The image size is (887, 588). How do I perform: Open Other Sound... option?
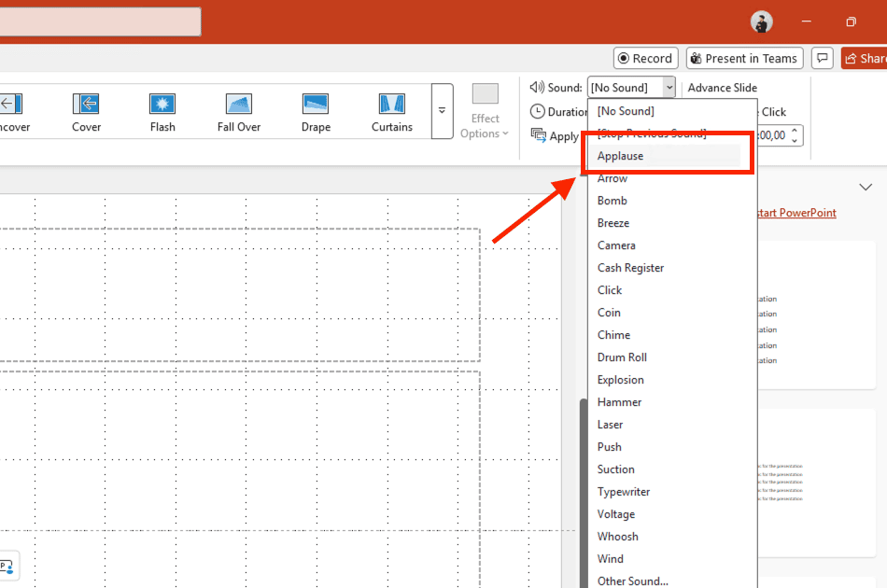coord(672,581)
